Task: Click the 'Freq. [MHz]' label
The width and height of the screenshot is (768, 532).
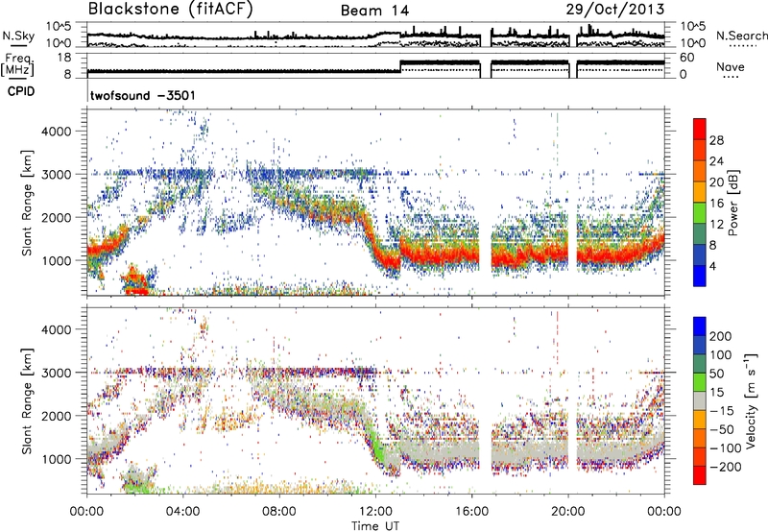Action: pyautogui.click(x=17, y=64)
